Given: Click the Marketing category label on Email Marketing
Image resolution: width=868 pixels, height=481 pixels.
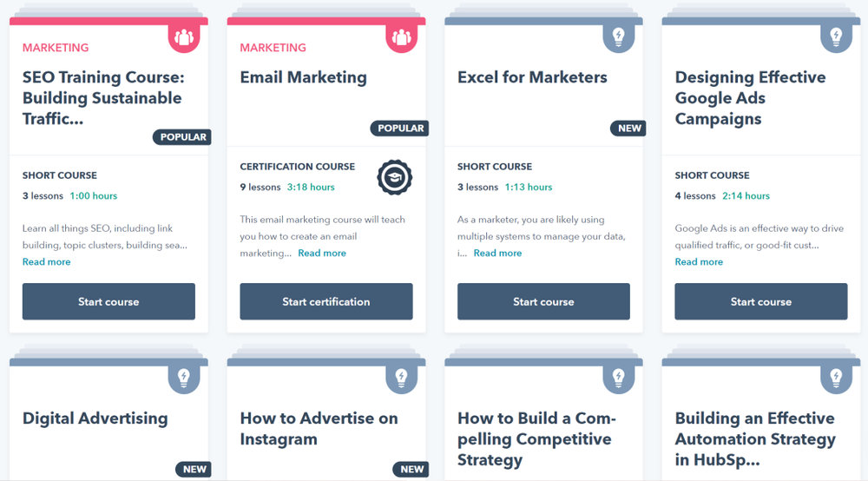Looking at the screenshot, I should point(273,48).
